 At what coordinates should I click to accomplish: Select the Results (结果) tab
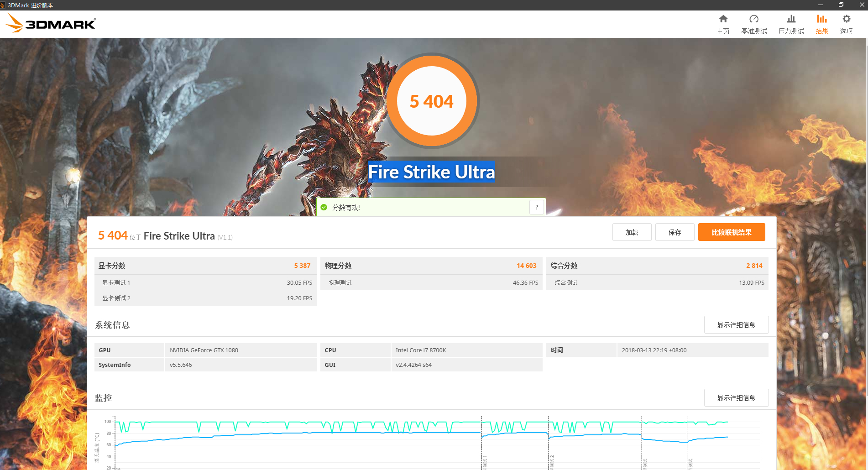pos(822,24)
